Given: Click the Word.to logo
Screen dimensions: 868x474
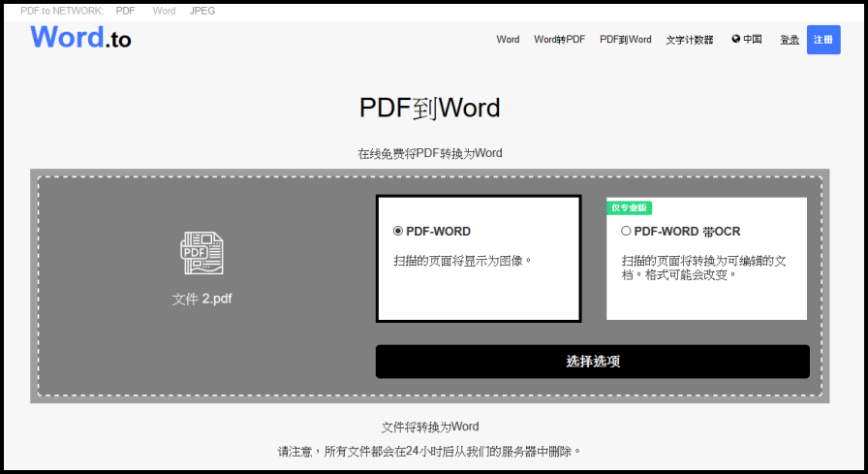Looking at the screenshot, I should click(x=80, y=38).
